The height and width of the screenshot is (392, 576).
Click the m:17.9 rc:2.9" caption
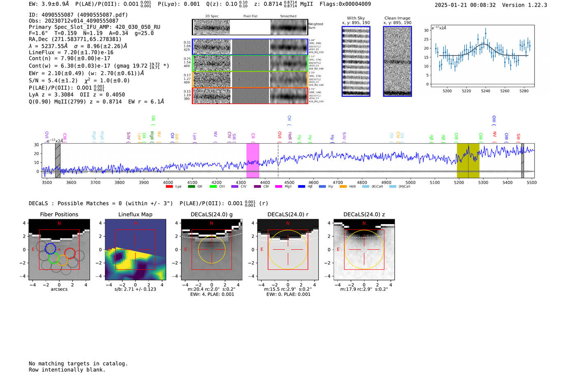[364, 289]
